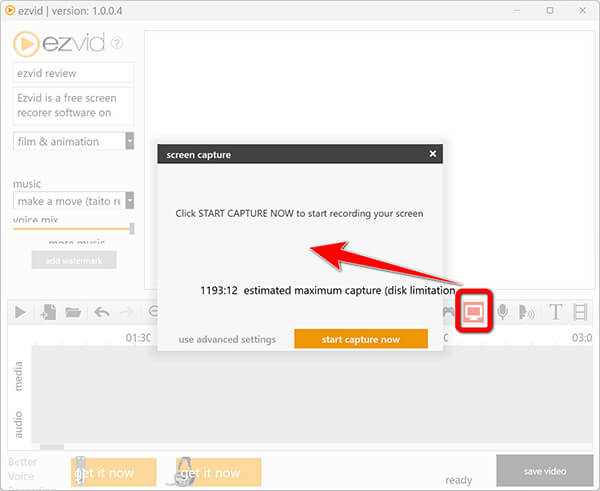The image size is (600, 491).
Task: Click the second get it now banner with headphones
Action: point(218,472)
